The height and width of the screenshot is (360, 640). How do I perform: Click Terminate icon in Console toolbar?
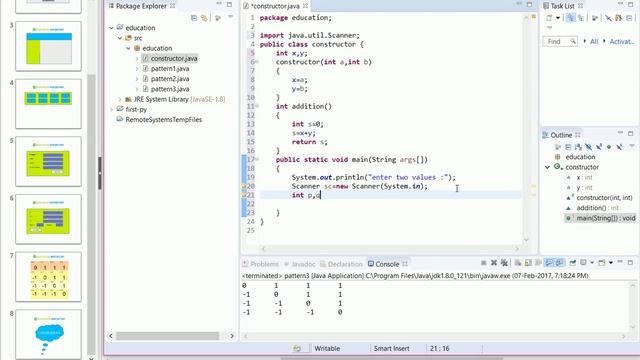click(483, 263)
